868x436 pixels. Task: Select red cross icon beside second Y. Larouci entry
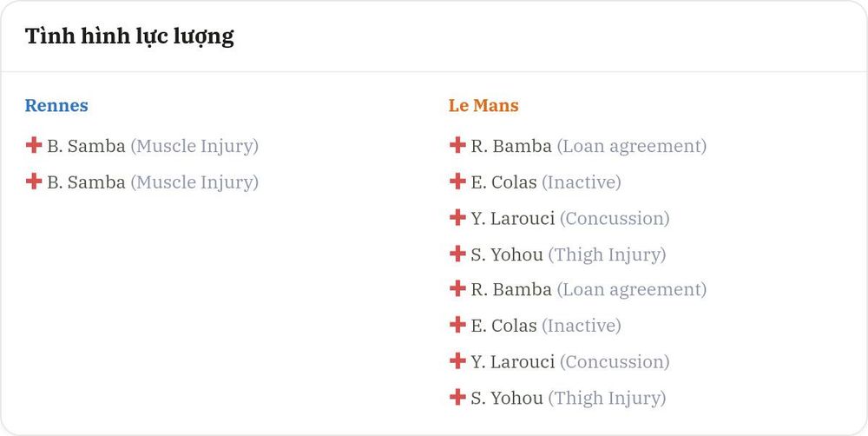pos(457,360)
